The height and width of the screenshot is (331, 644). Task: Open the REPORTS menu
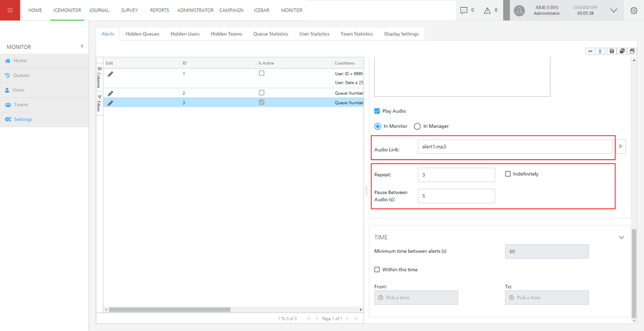pos(160,10)
